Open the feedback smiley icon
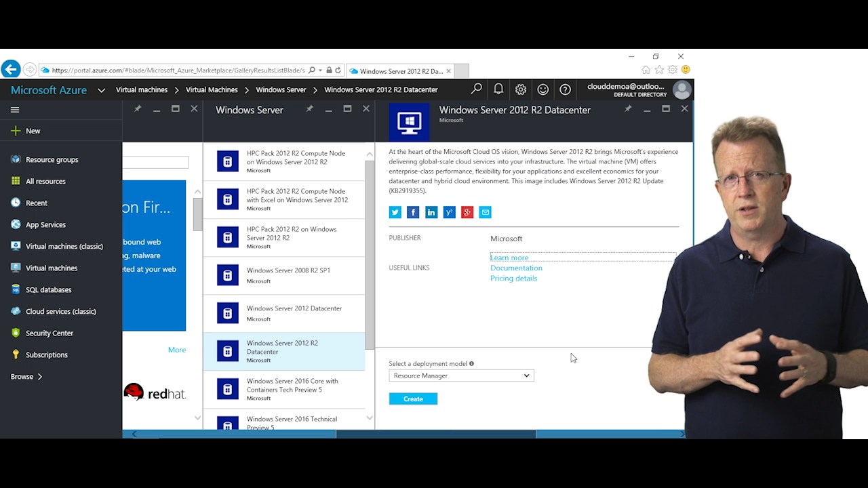The height and width of the screenshot is (488, 868). (543, 89)
